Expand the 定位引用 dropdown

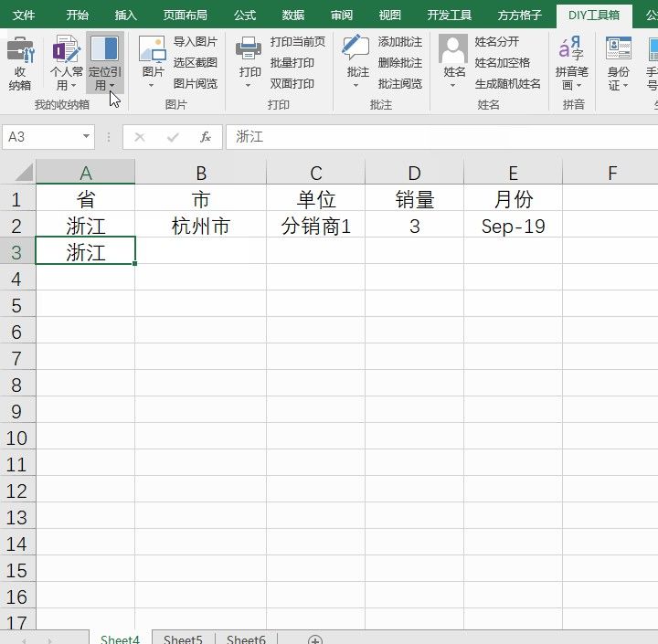(105, 63)
